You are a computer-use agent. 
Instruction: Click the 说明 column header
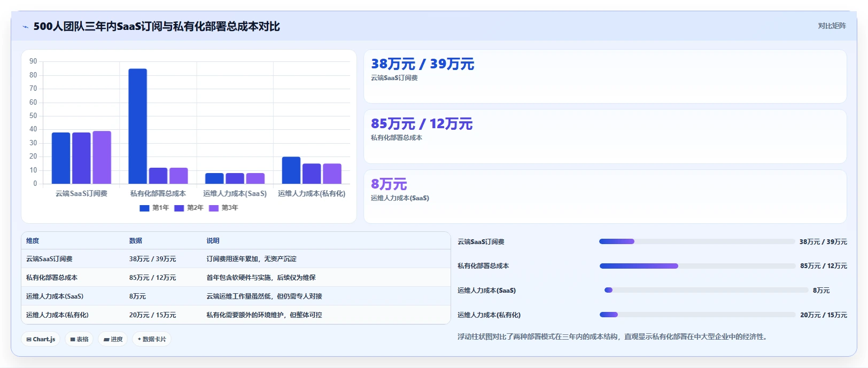(213, 241)
